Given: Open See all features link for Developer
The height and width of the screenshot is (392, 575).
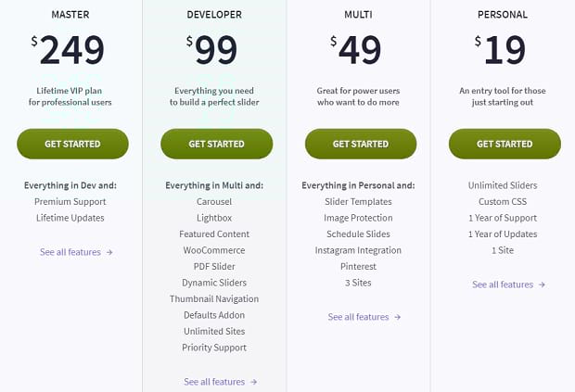Looking at the screenshot, I should click(x=220, y=382).
